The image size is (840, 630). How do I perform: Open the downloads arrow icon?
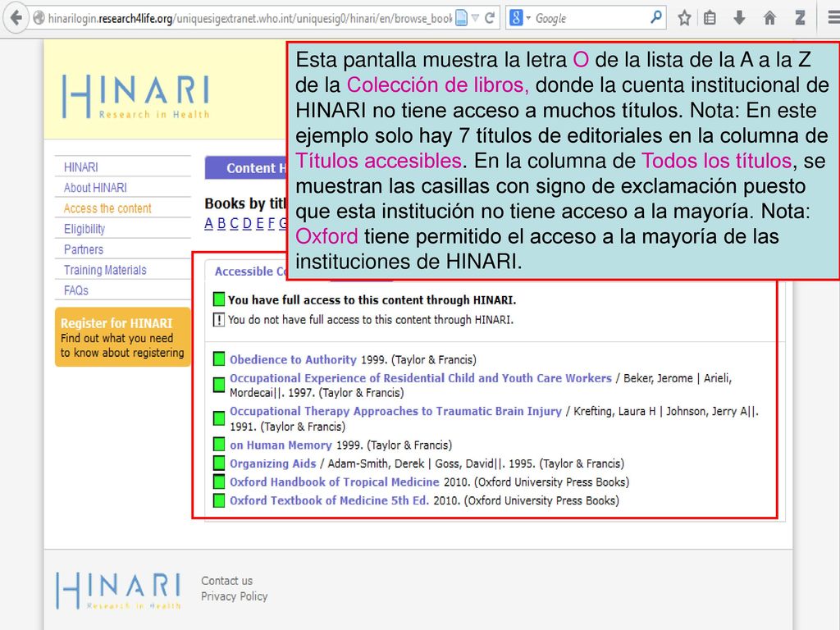coord(739,18)
